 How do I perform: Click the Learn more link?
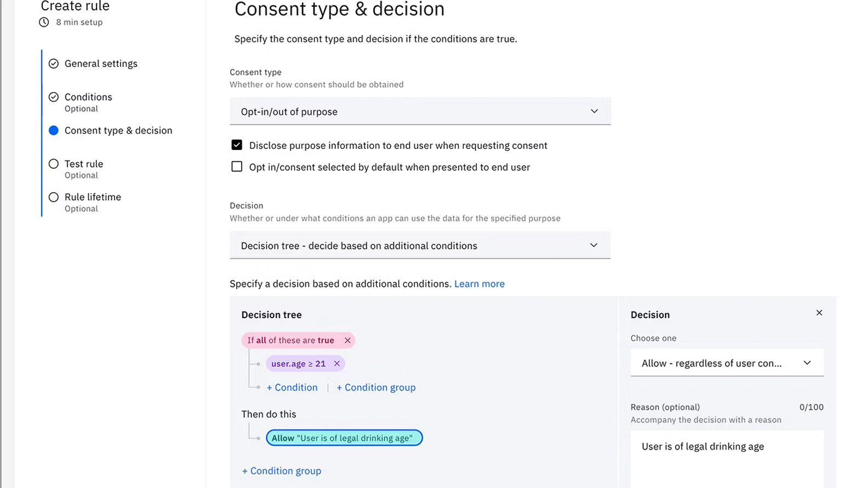[479, 284]
